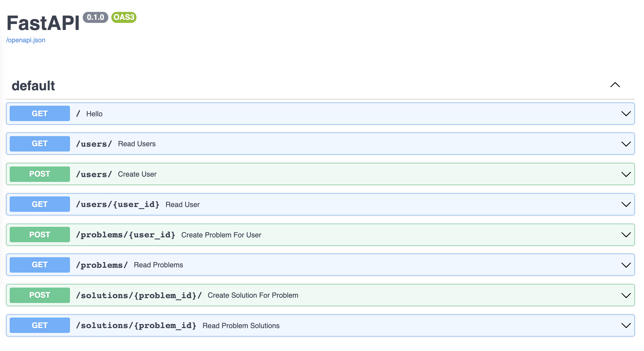Click the GET badge for Hello endpoint
This screenshot has height=351, width=644.
coord(40,114)
